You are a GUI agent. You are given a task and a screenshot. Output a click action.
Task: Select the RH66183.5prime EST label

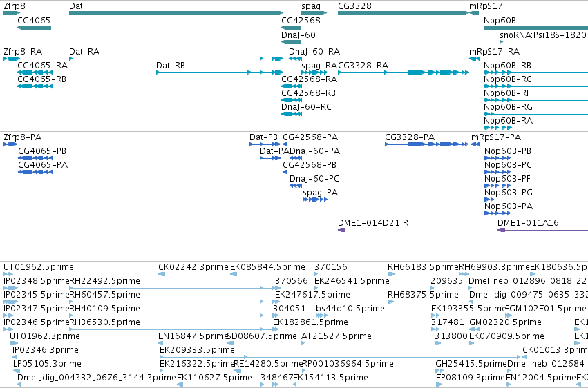click(x=423, y=267)
